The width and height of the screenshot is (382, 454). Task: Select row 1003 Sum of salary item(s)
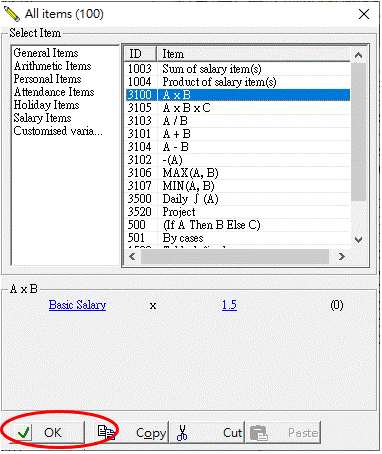pos(238,69)
